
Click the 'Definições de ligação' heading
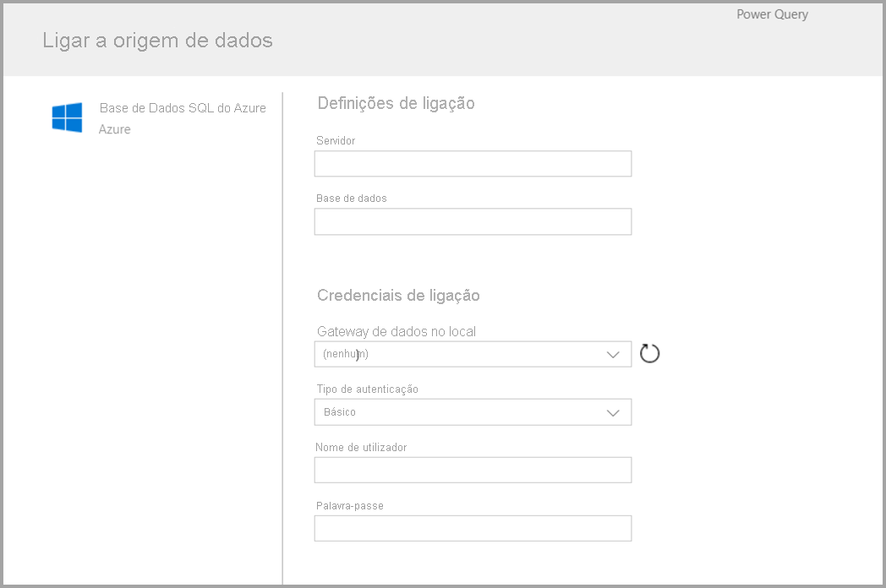396,103
